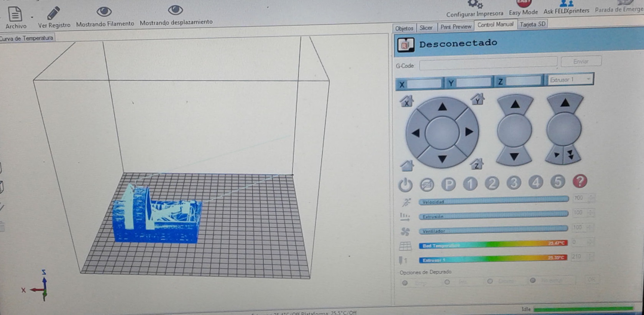Run custom script button 4

536,182
